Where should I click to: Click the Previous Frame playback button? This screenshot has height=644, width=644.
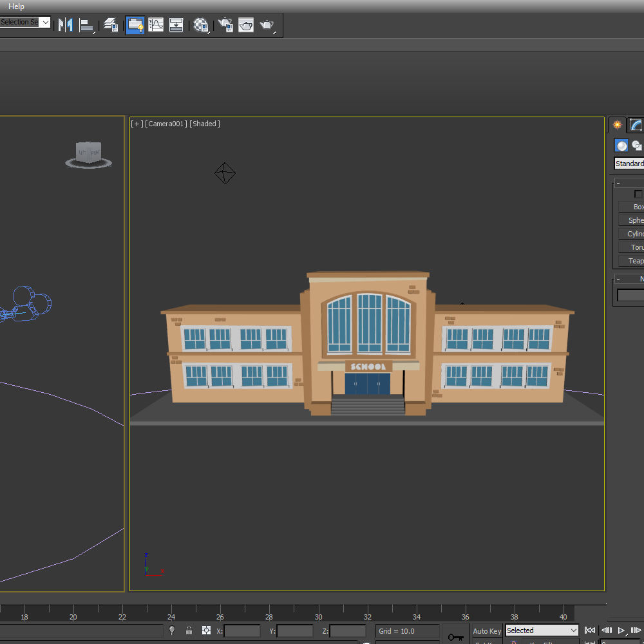tap(607, 630)
